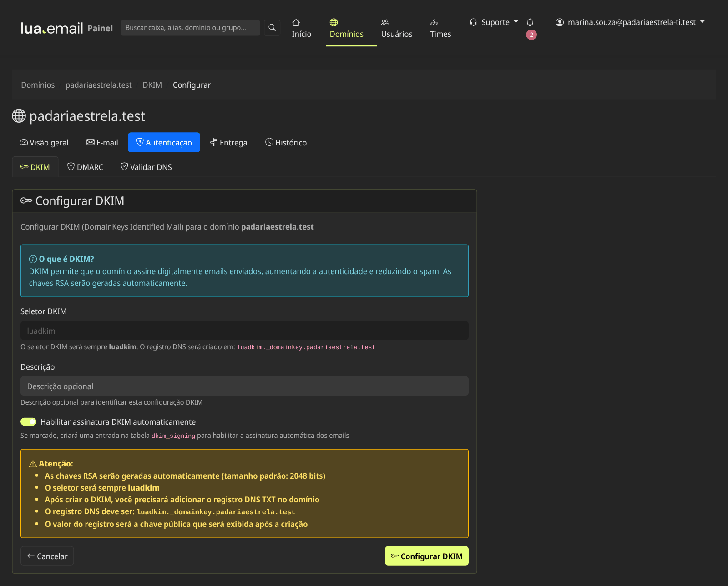Go to Domínios breadcrumb link
Image resolution: width=728 pixels, height=586 pixels.
38,85
